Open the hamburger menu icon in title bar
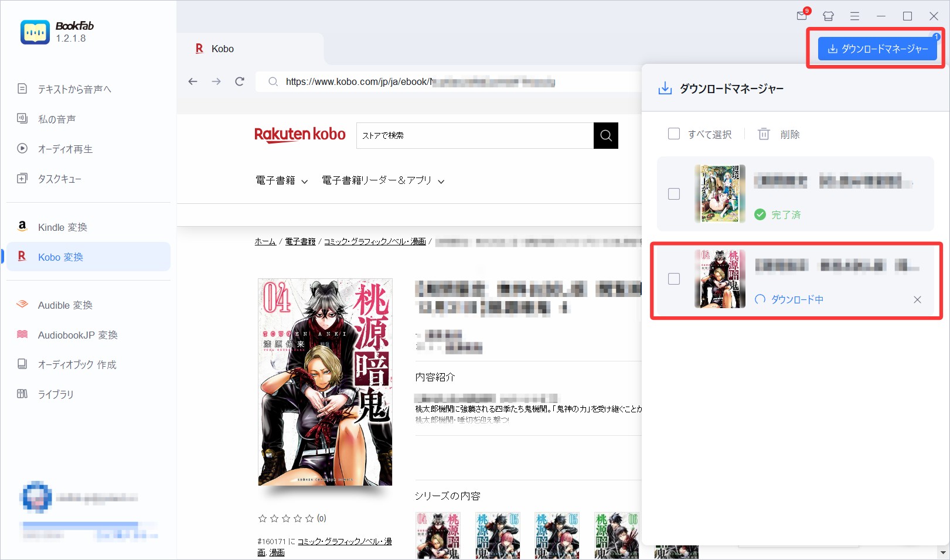The width and height of the screenshot is (950, 560). [854, 16]
